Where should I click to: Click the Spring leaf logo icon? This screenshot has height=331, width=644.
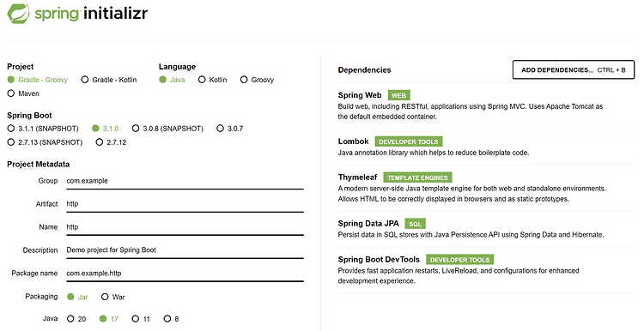click(x=19, y=14)
